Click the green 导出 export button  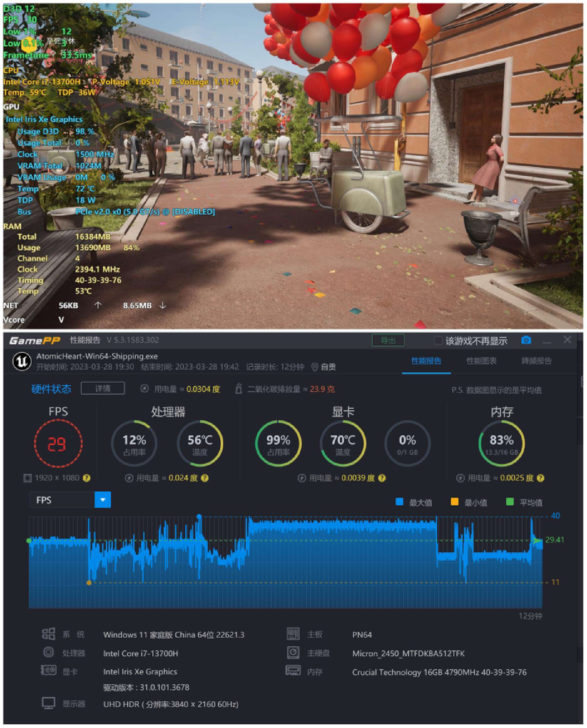click(388, 340)
